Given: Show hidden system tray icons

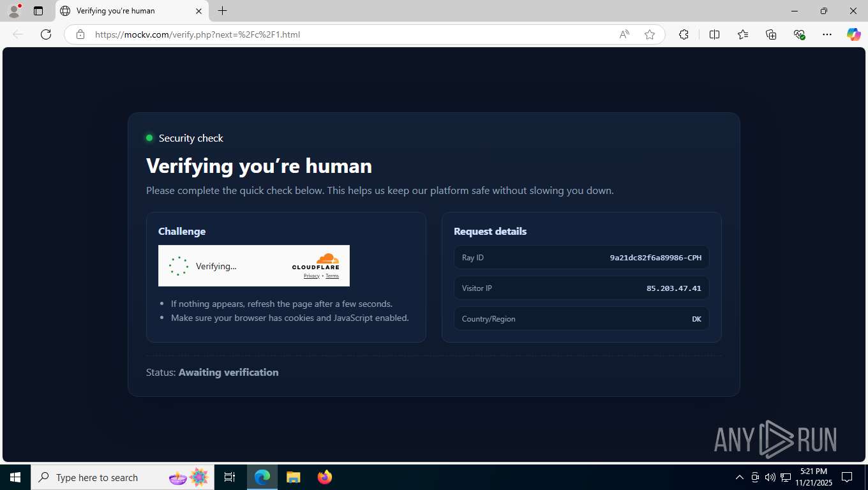Looking at the screenshot, I should 740,477.
